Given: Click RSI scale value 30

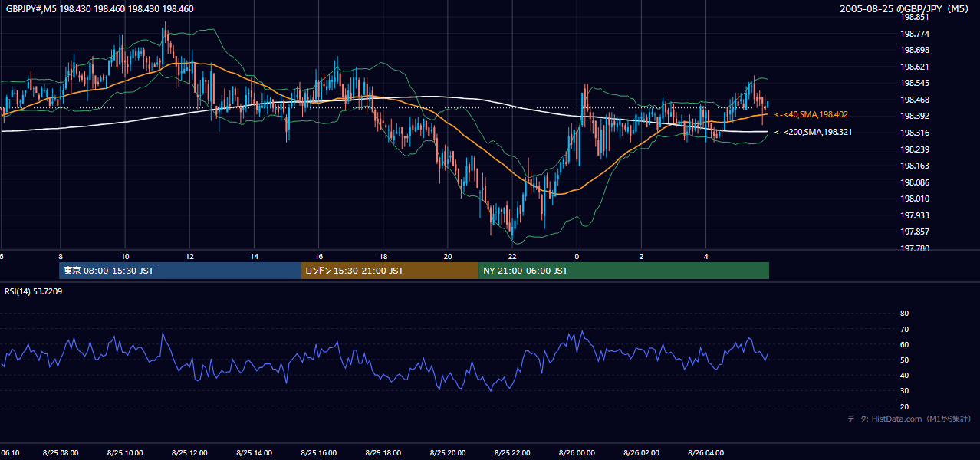Looking at the screenshot, I should tap(904, 391).
